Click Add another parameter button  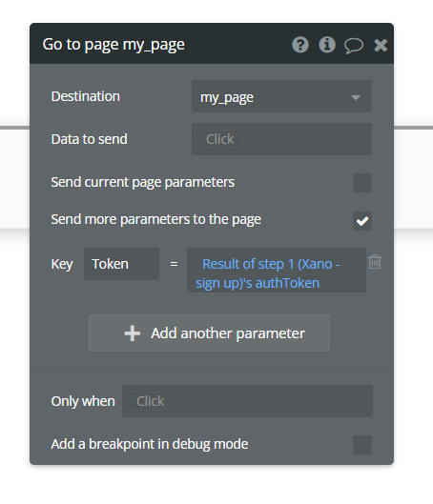209,333
